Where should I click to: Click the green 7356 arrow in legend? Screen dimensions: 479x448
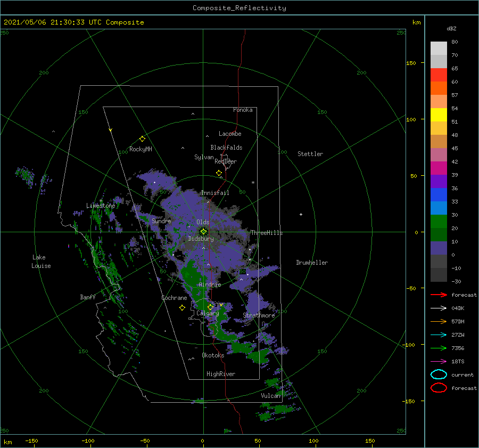click(x=439, y=348)
